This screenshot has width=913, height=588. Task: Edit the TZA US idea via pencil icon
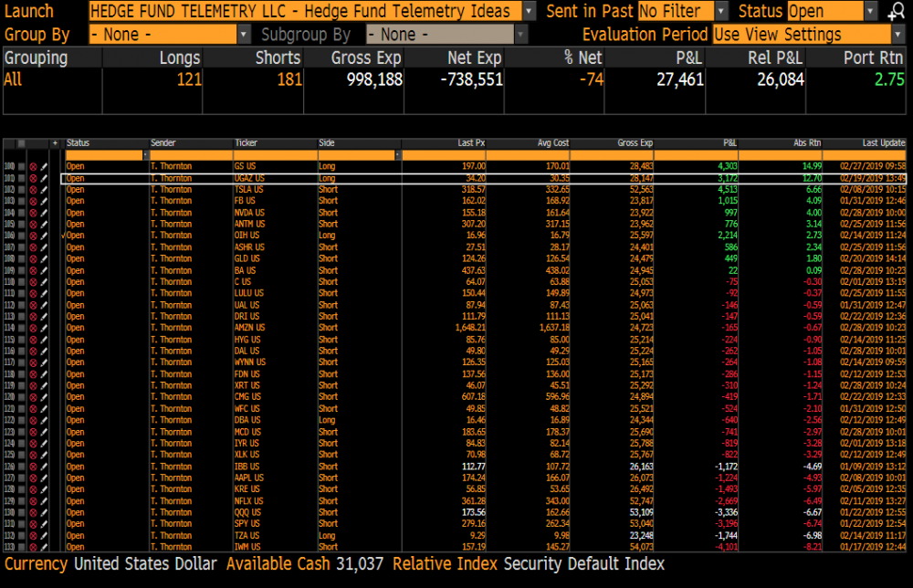click(x=44, y=536)
